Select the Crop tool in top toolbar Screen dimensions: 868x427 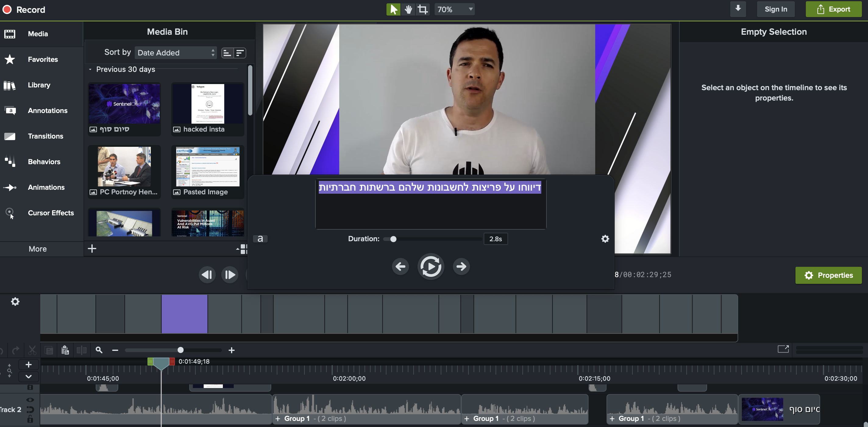click(422, 9)
